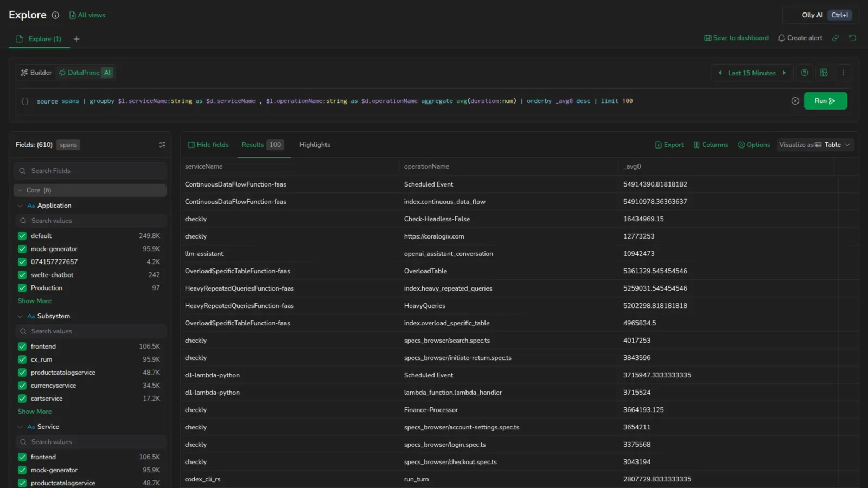Collapse the Application field section
Viewport: 868px width, 488px height.
pos(20,206)
